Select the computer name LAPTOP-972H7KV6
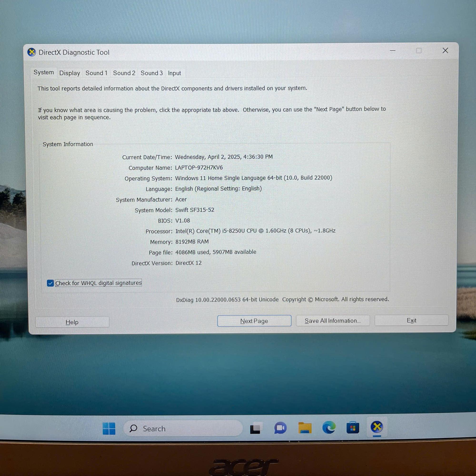476x476 pixels. click(x=199, y=168)
